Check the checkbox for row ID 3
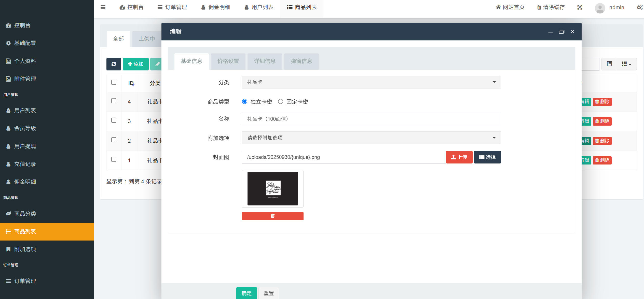The height and width of the screenshot is (299, 644). tap(114, 120)
